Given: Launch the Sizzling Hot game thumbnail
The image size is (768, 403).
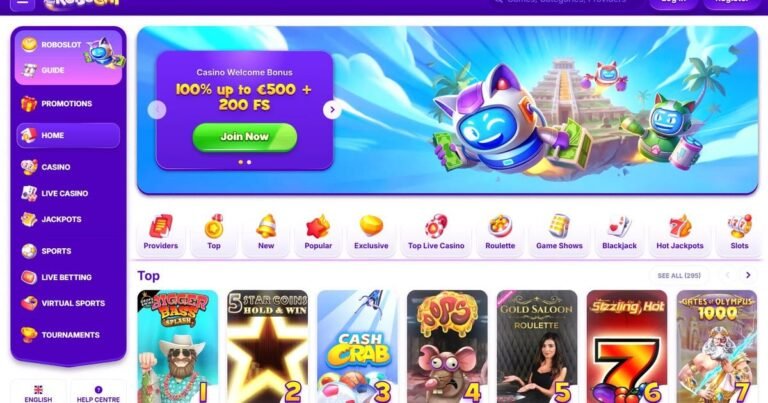Looking at the screenshot, I should [627, 347].
